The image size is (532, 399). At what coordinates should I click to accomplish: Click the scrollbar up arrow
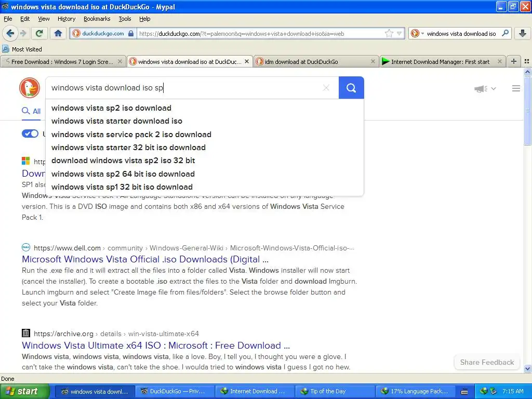click(527, 72)
